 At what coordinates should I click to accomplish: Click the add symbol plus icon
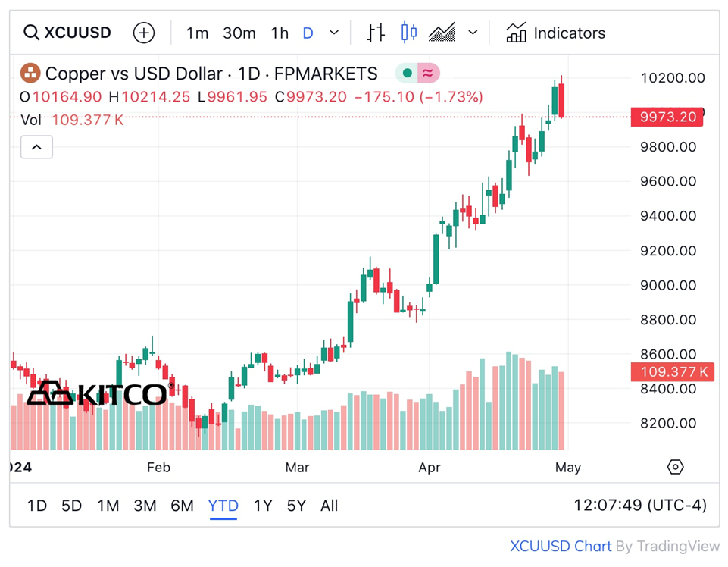click(144, 33)
